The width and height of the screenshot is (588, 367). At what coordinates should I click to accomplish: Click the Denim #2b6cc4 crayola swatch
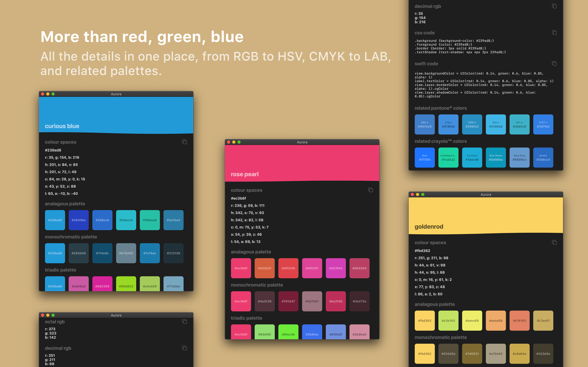pyautogui.click(x=543, y=157)
